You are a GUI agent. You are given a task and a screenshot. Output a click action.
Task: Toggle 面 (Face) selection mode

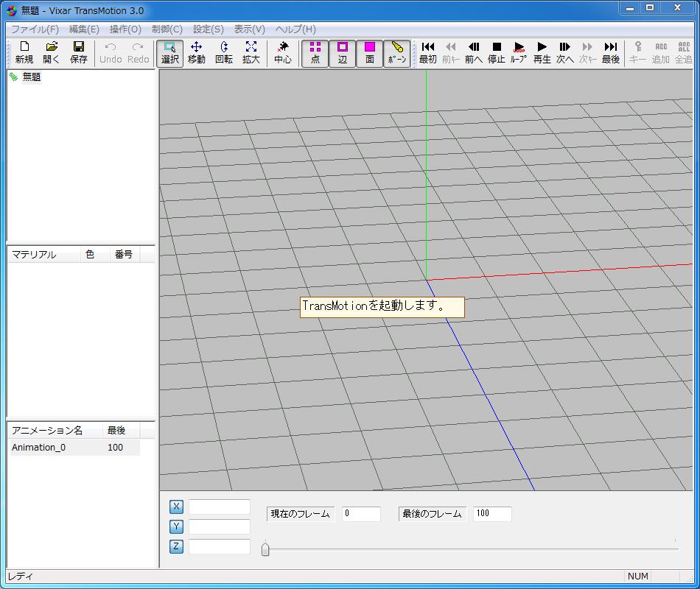(369, 52)
